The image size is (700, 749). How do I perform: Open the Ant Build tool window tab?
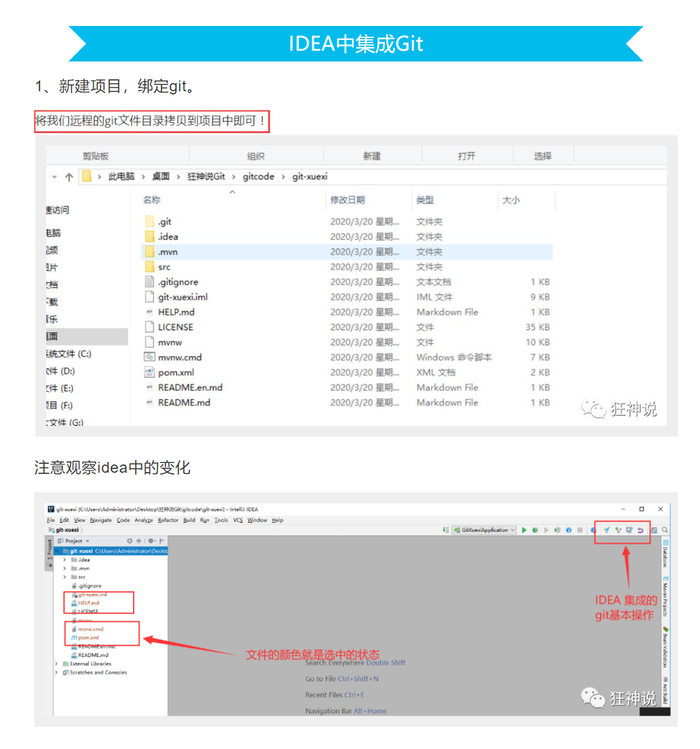665,690
